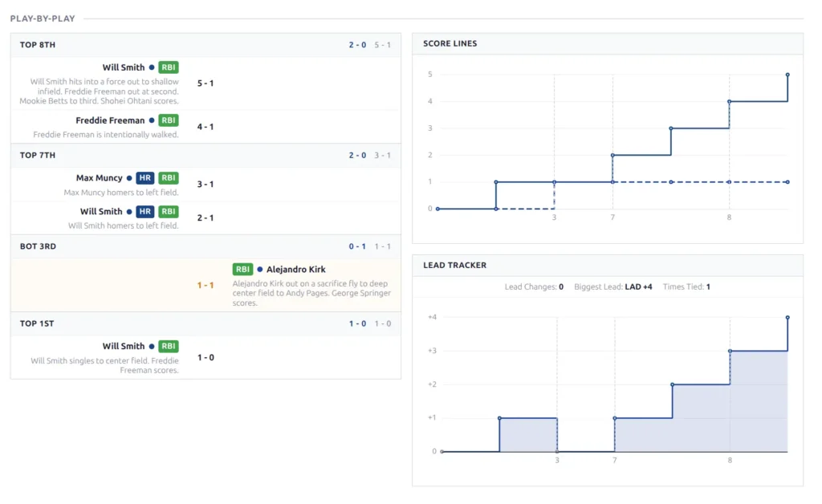Click the Biggest Lead LAD +4 stat
Viewport: 822px width, 504px height.
coord(612,287)
